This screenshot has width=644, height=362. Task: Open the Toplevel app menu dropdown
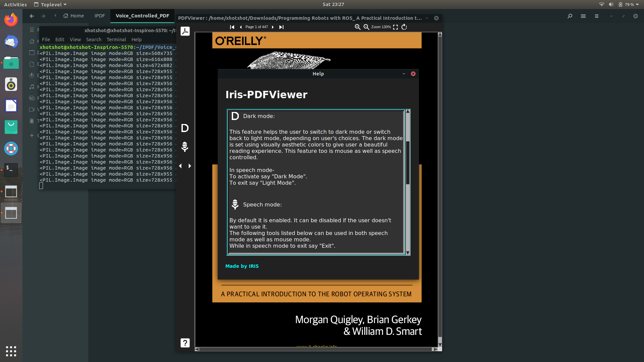pos(50,4)
